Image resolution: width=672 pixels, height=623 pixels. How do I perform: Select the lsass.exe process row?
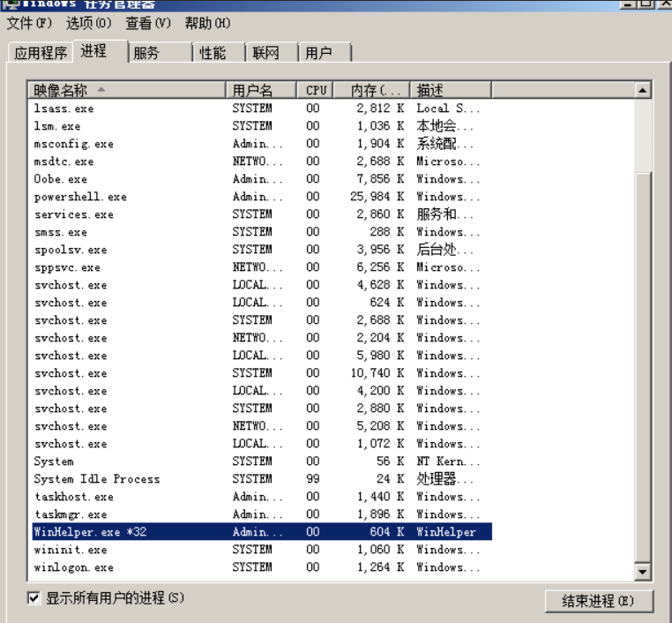tap(260, 108)
